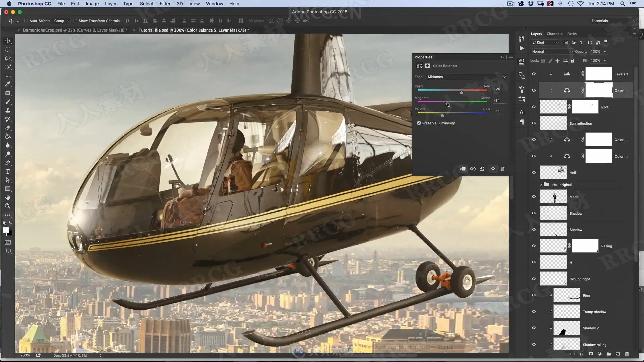
Task: Open the Normal blend mode dropdown
Action: tap(552, 51)
